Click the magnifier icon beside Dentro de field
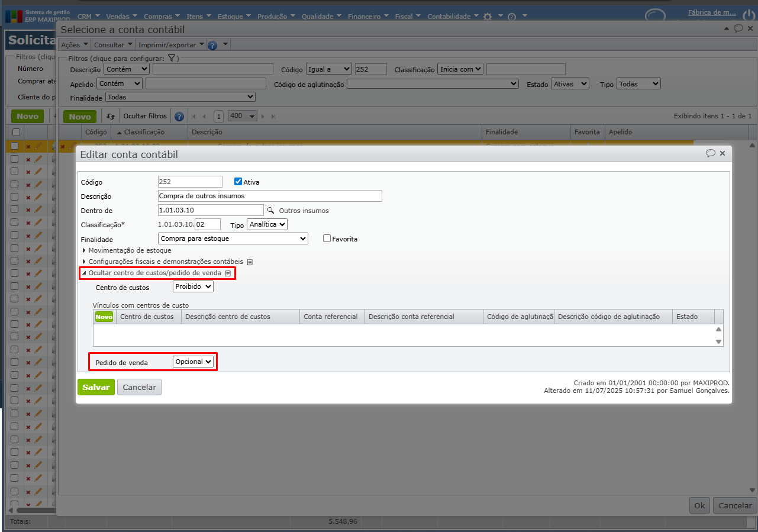 [x=271, y=210]
